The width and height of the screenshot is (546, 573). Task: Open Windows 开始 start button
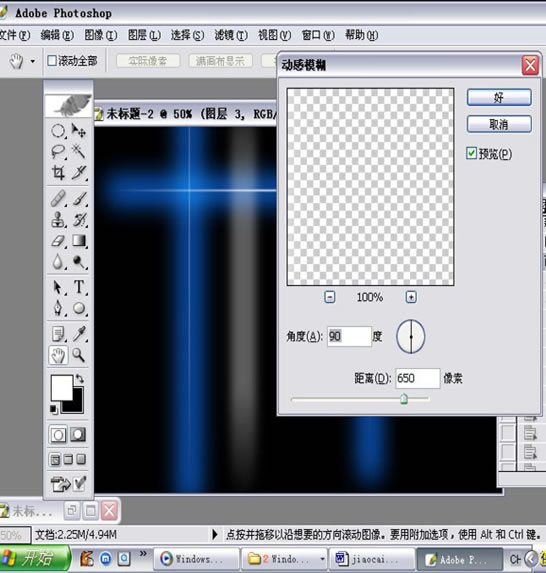tap(35, 559)
